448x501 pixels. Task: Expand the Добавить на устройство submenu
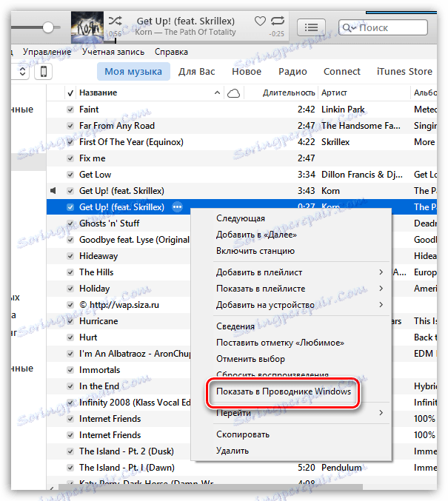click(291, 305)
